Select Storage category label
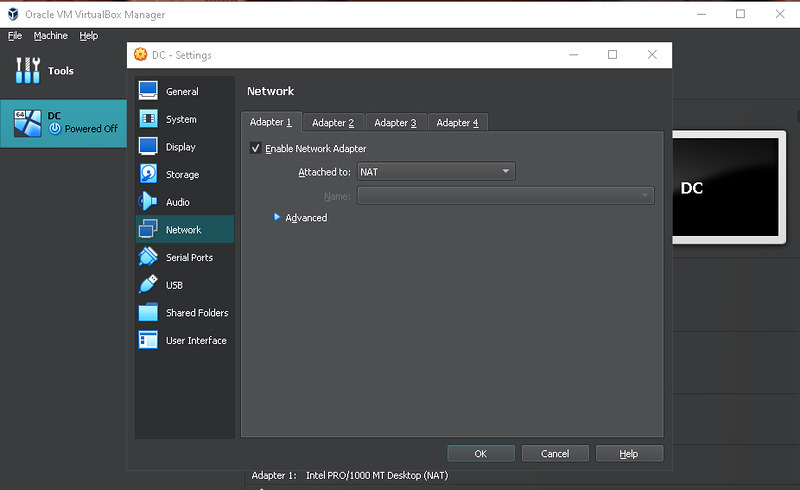Image resolution: width=800 pixels, height=490 pixels. coord(182,174)
